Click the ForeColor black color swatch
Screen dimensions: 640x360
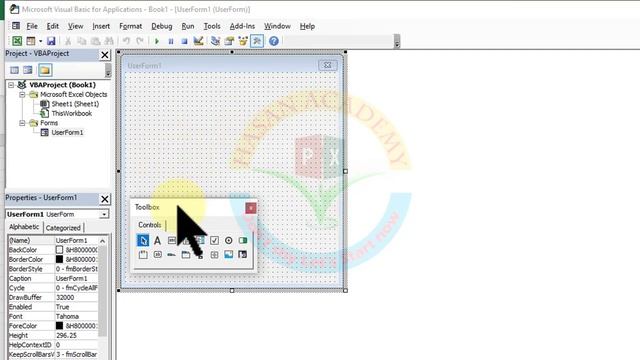coord(60,326)
